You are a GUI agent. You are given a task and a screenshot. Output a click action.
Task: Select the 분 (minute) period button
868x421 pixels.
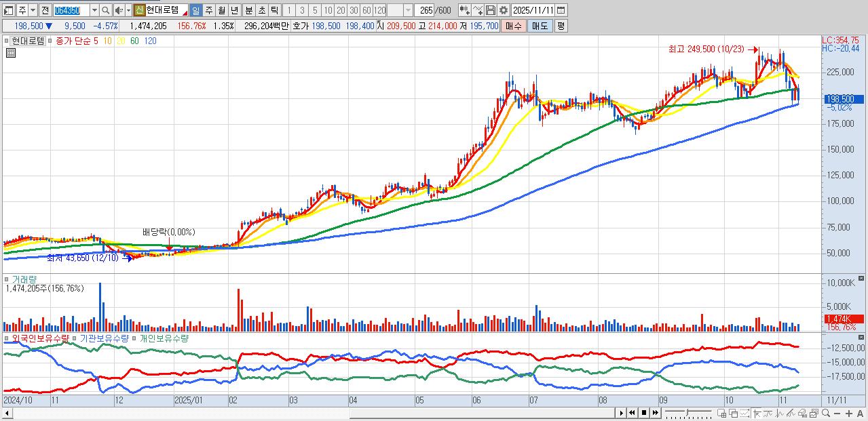(248, 10)
